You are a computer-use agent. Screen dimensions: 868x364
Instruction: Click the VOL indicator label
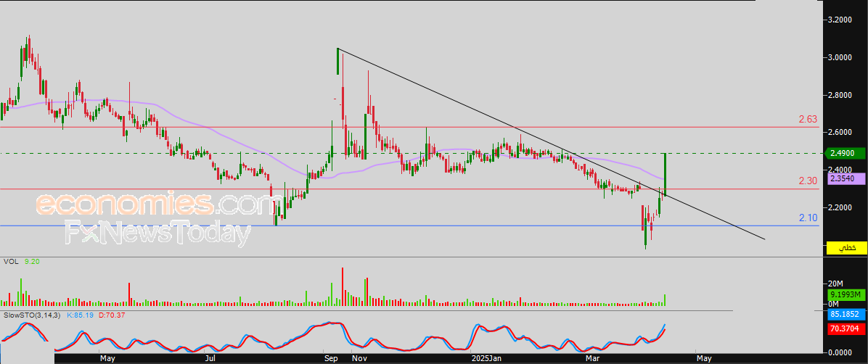coord(10,260)
